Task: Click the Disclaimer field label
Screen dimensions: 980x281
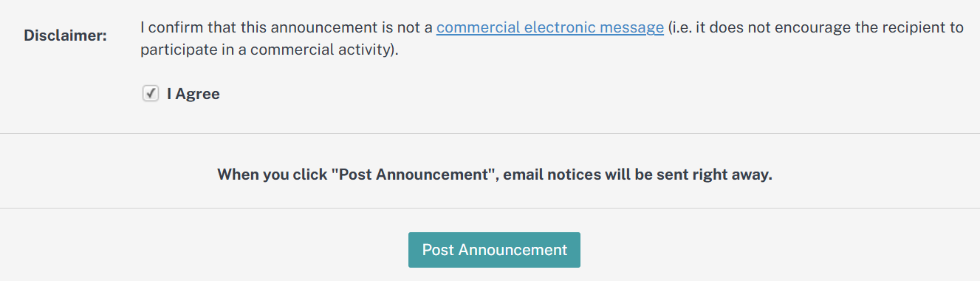Action: coord(65,35)
